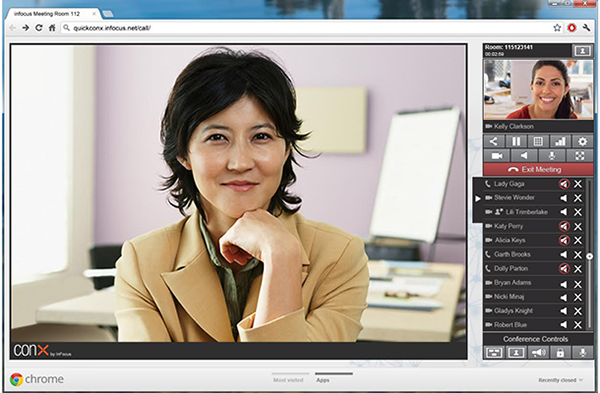600x393 pixels.
Task: Open the dial pad grid icon
Action: pos(538,141)
